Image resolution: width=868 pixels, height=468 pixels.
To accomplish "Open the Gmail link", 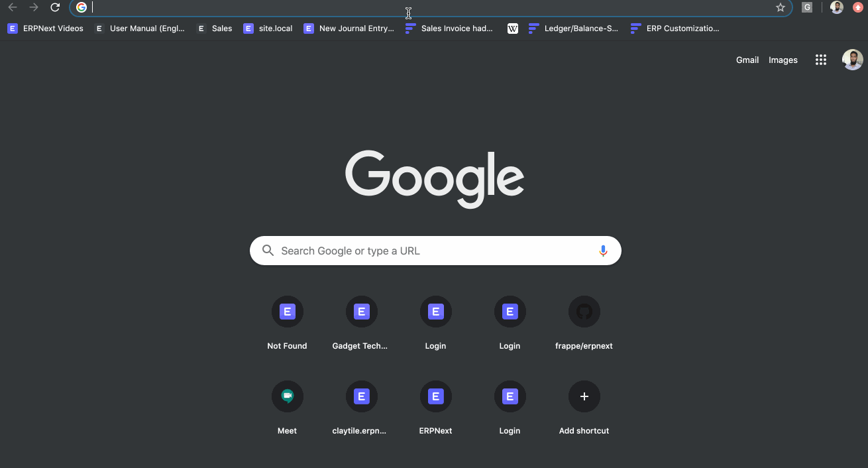I will click(747, 60).
